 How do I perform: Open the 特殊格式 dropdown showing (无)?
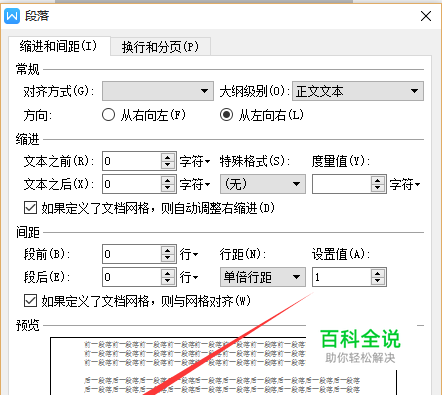click(263, 184)
